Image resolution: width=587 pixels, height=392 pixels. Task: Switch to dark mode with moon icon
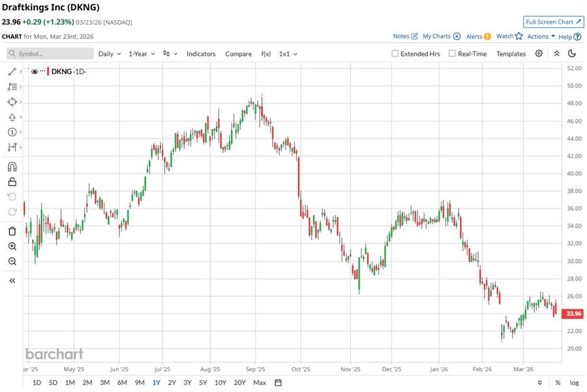[572, 54]
